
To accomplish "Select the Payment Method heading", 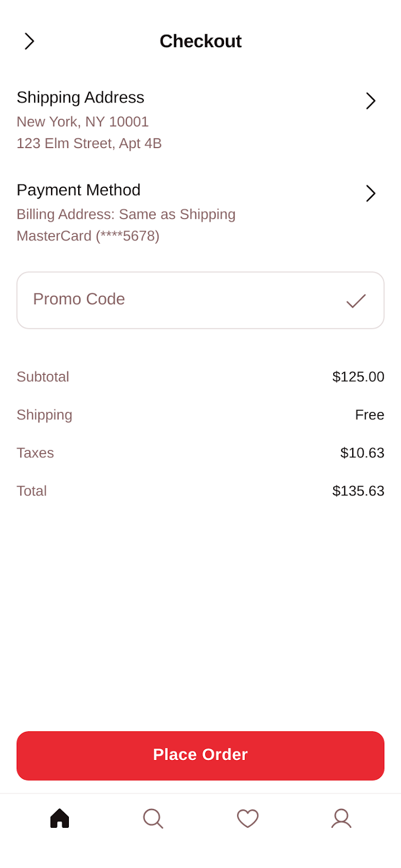I will click(x=79, y=190).
